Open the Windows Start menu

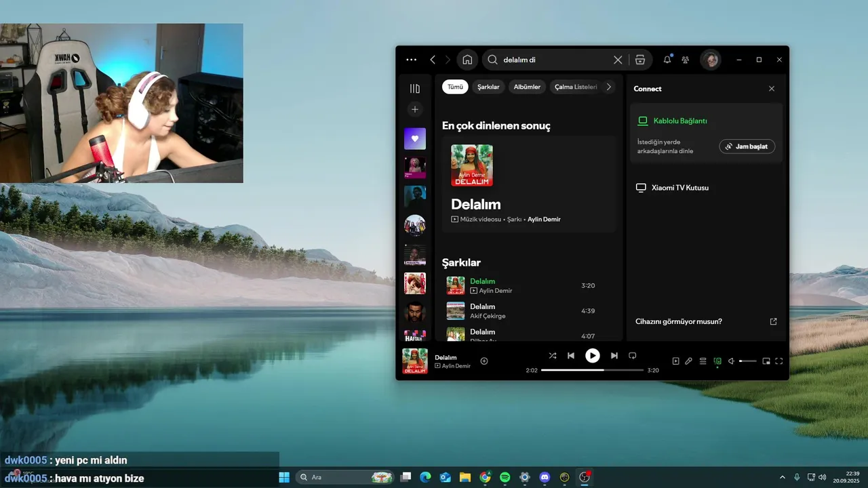(x=284, y=477)
